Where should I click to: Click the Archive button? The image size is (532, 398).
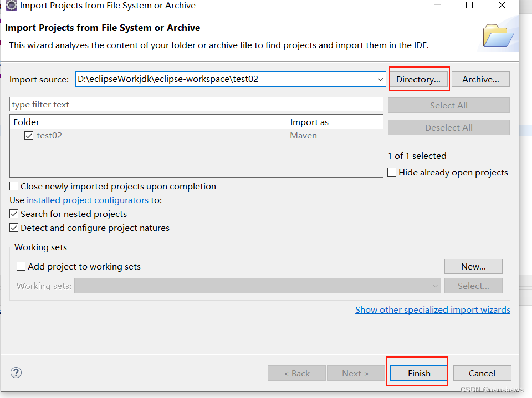pos(480,79)
